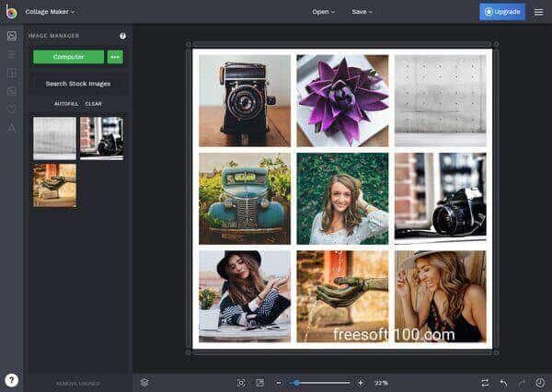The width and height of the screenshot is (552, 392).
Task: Expand the Collage Maker dropdown
Action: point(51,12)
